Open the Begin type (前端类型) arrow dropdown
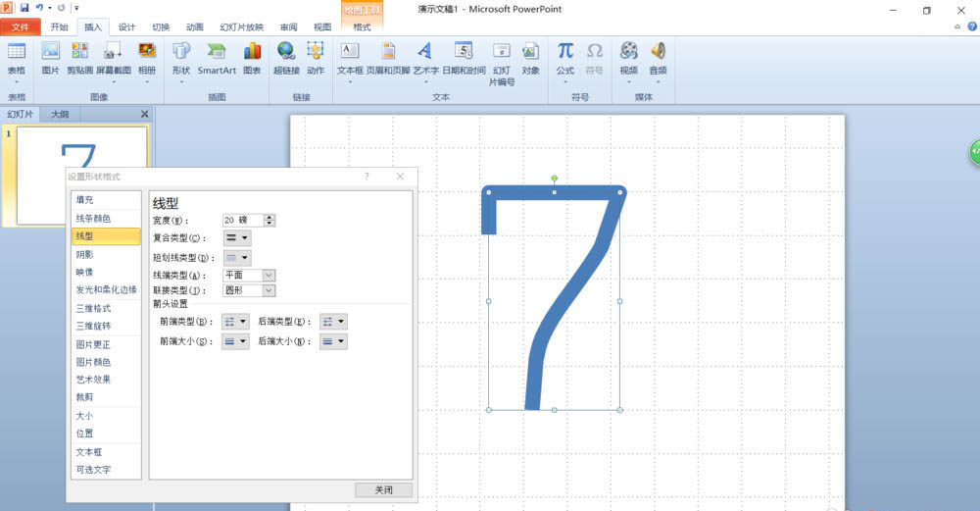The image size is (980, 511). coord(235,322)
